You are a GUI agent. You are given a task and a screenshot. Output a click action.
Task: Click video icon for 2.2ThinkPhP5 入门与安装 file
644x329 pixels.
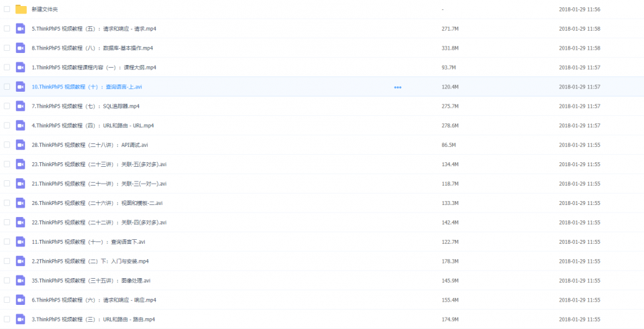(21, 261)
